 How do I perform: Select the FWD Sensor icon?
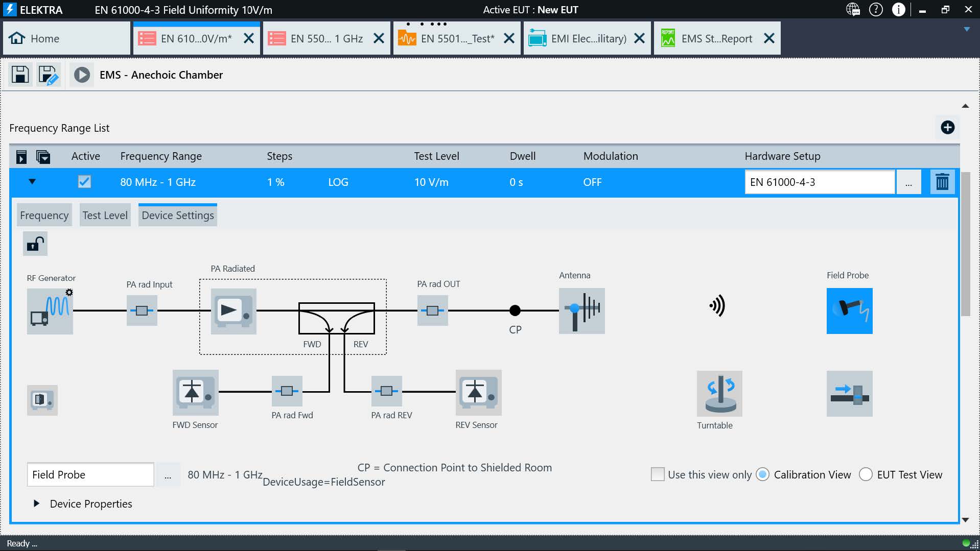(x=195, y=392)
